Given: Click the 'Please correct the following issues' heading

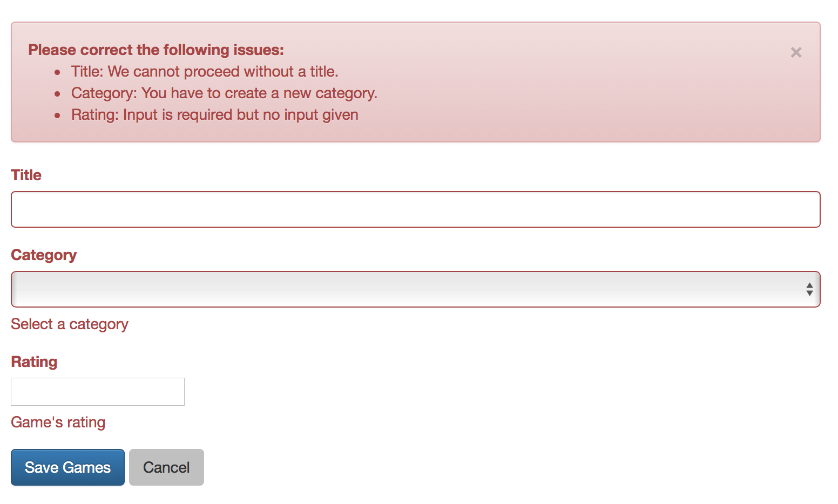Looking at the screenshot, I should click(156, 50).
